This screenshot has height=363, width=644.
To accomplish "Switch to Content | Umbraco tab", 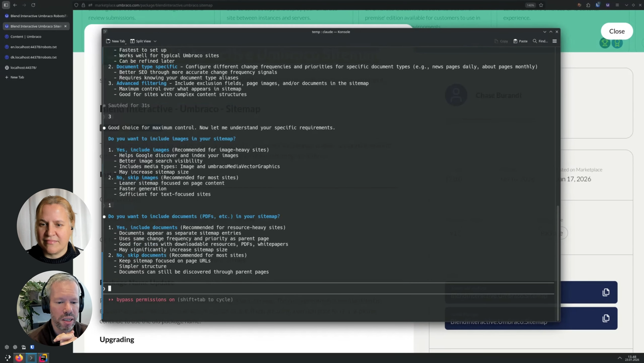I will click(37, 37).
